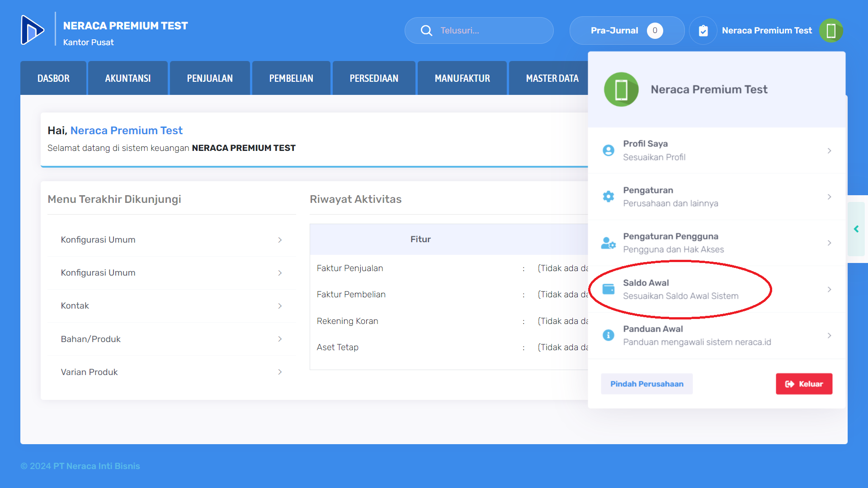Click the search magnifier icon
868x488 pixels.
coord(426,30)
